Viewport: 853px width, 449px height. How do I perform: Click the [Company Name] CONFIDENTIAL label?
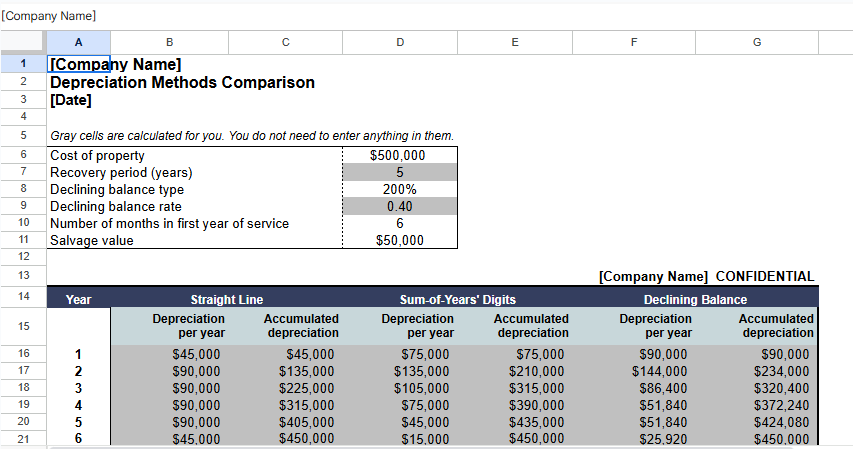coord(706,276)
